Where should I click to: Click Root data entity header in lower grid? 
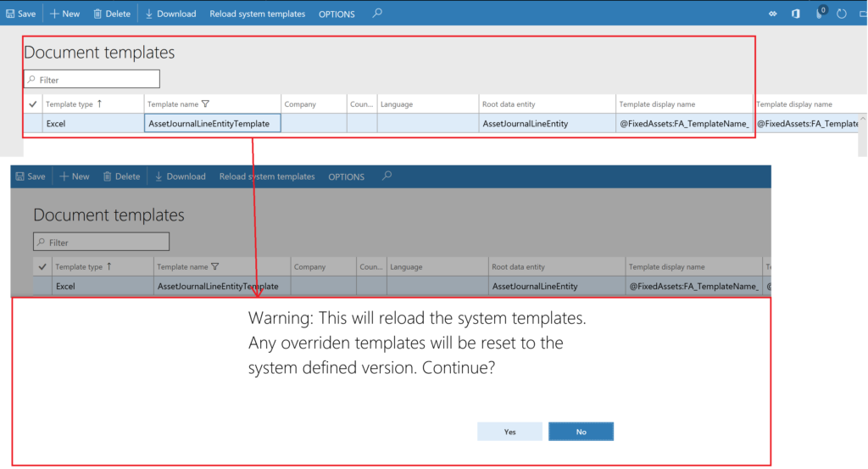click(518, 267)
